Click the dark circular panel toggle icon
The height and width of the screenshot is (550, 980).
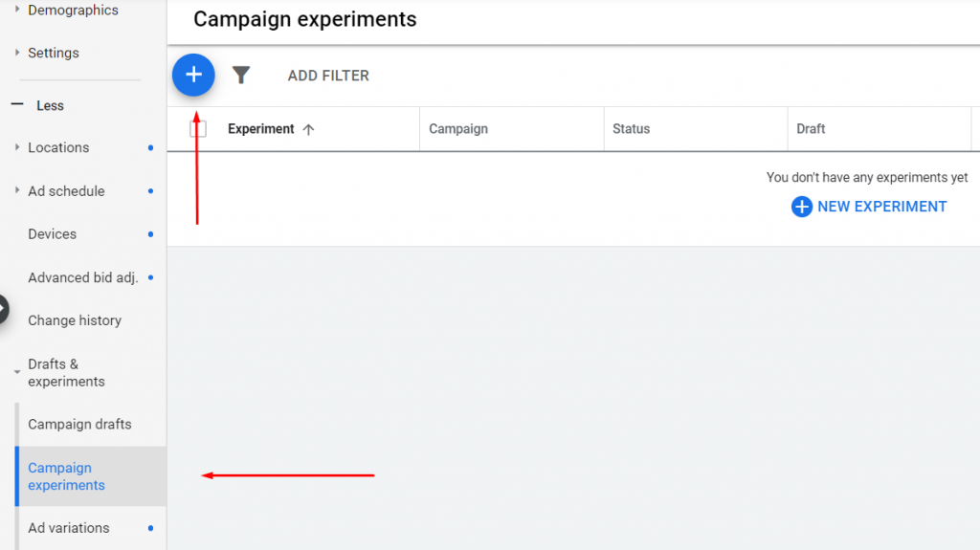(x=3, y=309)
